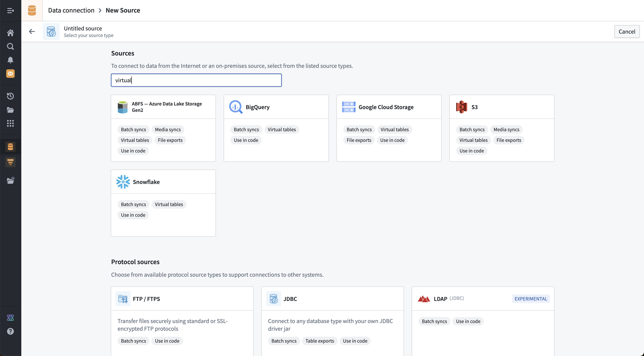Open the Search icon in sidebar
Image resolution: width=644 pixels, height=356 pixels.
[x=10, y=46]
